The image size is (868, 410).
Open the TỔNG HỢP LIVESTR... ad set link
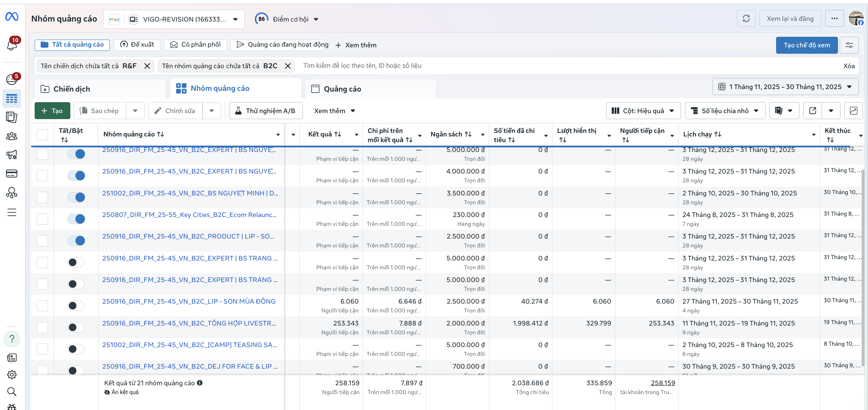pyautogui.click(x=189, y=323)
